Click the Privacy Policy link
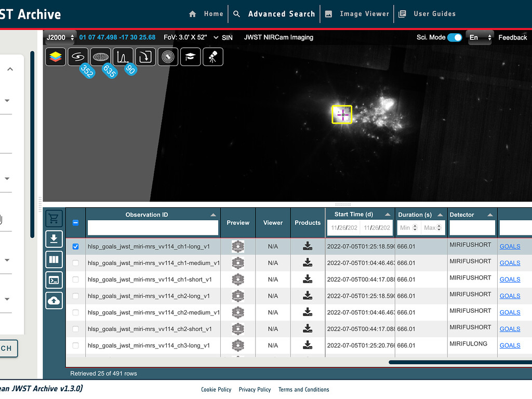This screenshot has width=532, height=399. (255, 390)
